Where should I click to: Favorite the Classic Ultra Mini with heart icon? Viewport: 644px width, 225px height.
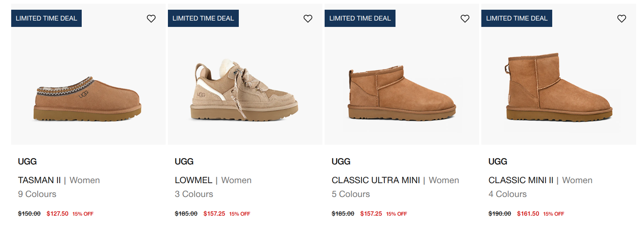coord(465,18)
